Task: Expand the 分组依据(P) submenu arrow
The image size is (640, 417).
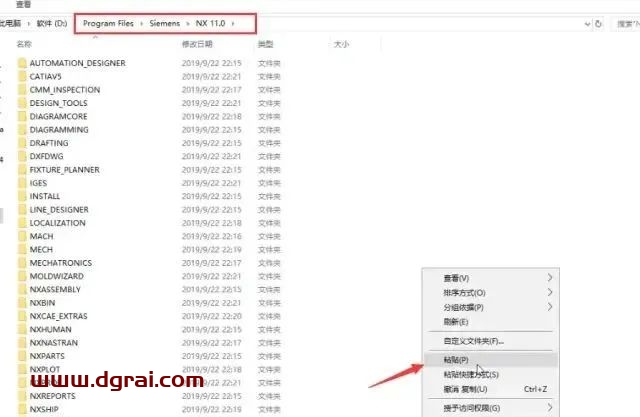Action: [550, 307]
